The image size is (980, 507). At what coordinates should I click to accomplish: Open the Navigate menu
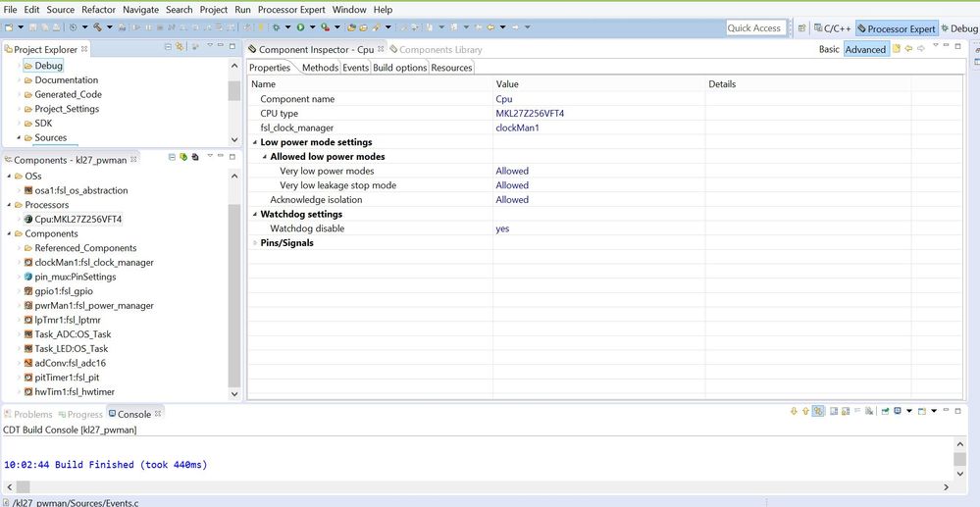(x=140, y=10)
